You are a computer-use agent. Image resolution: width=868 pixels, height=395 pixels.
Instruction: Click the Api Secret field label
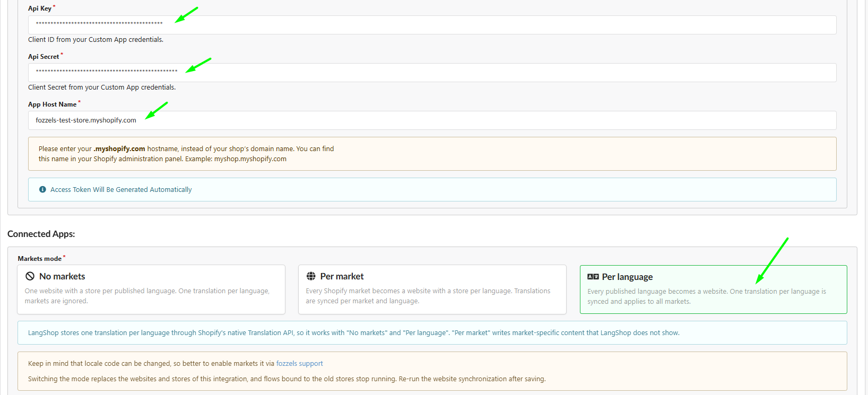[x=44, y=57]
